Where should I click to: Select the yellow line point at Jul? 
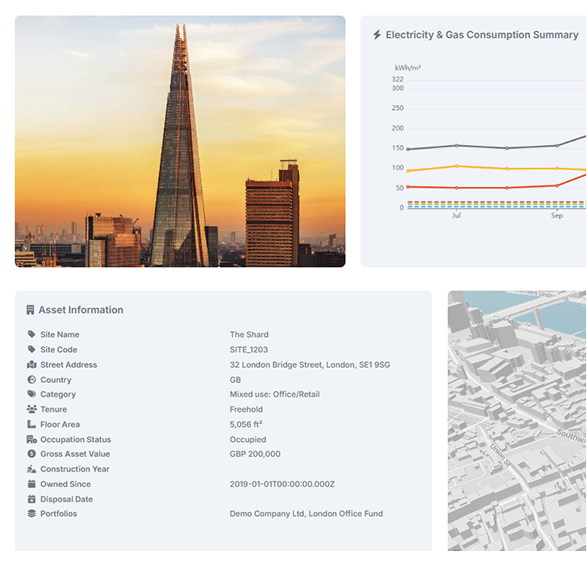click(x=456, y=166)
